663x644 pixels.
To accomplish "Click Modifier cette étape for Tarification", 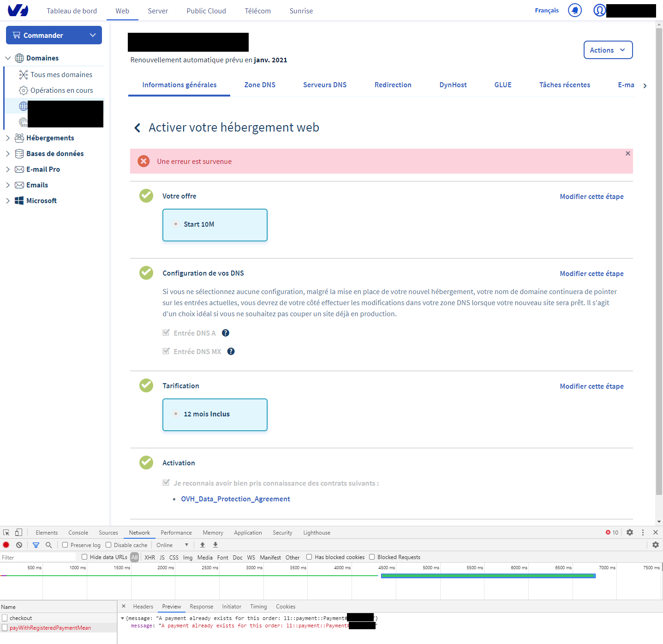I will pyautogui.click(x=591, y=386).
